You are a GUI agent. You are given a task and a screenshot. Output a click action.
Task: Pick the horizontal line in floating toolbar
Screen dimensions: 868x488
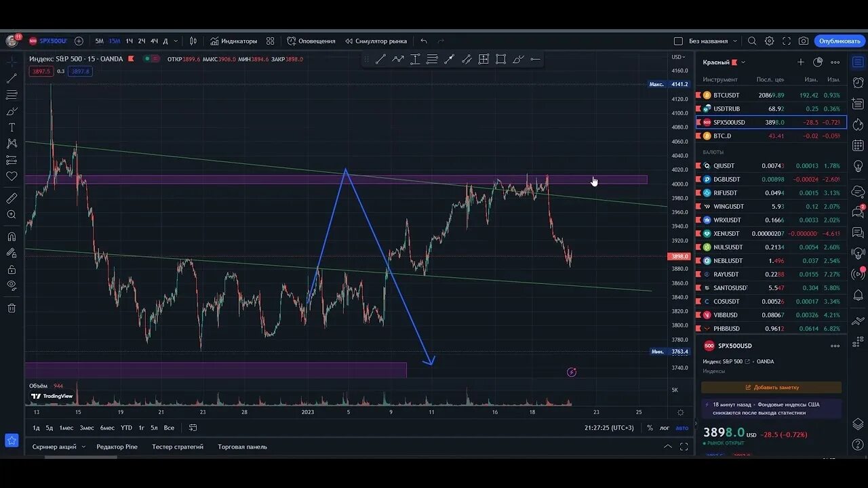535,60
